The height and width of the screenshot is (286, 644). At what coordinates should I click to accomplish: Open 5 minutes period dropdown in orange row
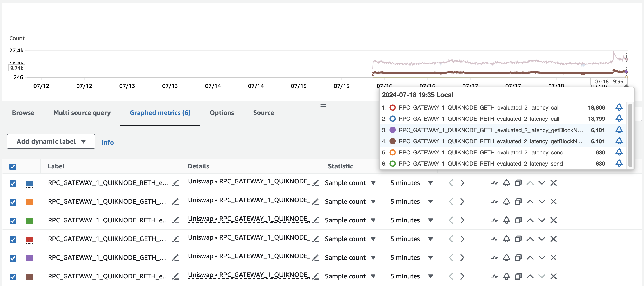point(412,202)
